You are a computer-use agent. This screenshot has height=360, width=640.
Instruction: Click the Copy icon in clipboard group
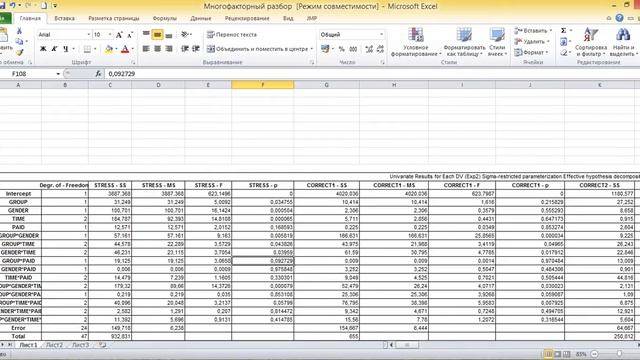(19, 41)
